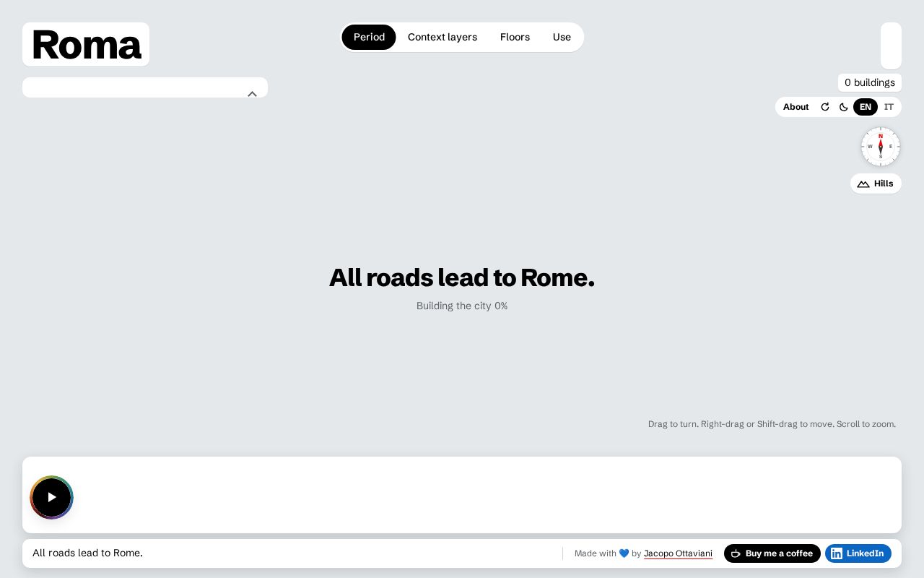Viewport: 924px width, 578px height.
Task: Collapse the panel with the chevron arrow
Action: (252, 94)
